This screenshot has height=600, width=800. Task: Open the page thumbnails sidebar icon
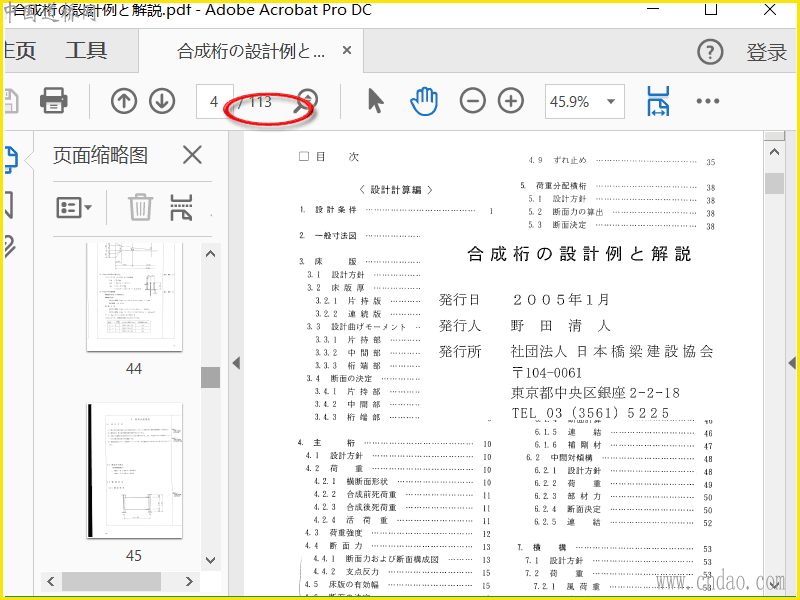click(11, 159)
